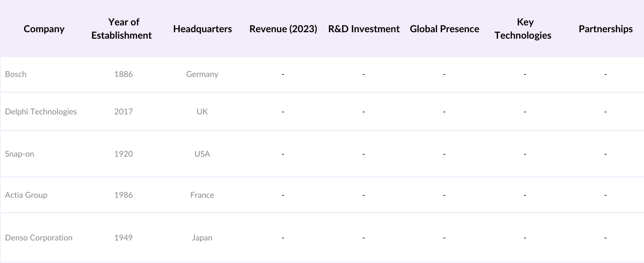Screen dimensions: 644x263
Task: Click the Delphi Technologies company name
Action: click(41, 112)
